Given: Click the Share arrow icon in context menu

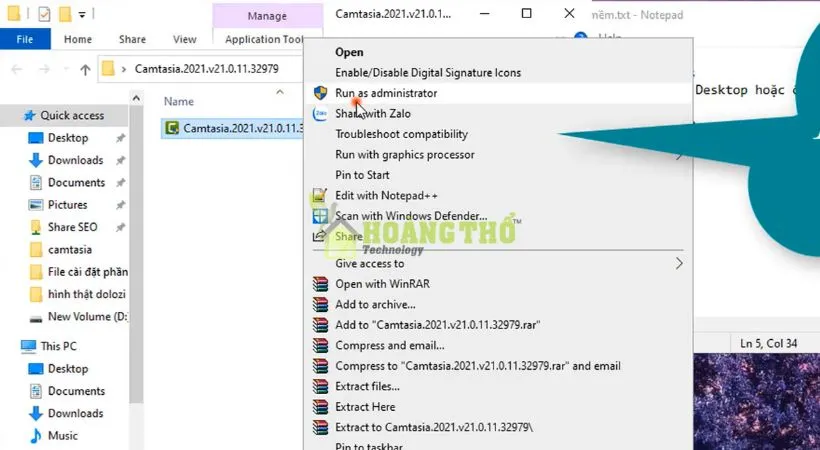Looking at the screenshot, I should click(319, 236).
